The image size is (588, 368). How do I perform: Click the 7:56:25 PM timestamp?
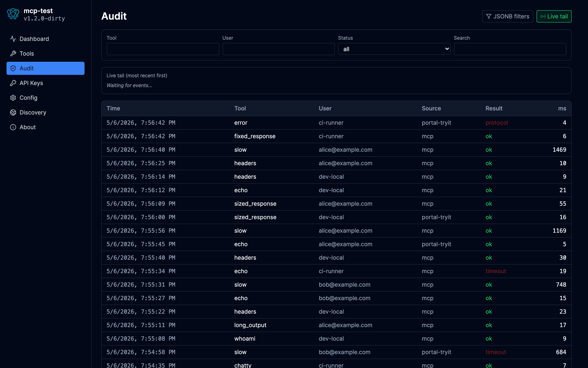[x=141, y=163]
